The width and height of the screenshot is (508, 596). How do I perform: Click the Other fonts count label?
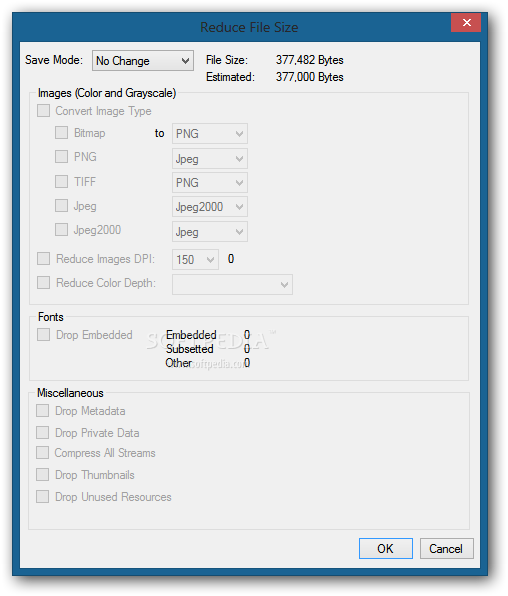coord(178,363)
